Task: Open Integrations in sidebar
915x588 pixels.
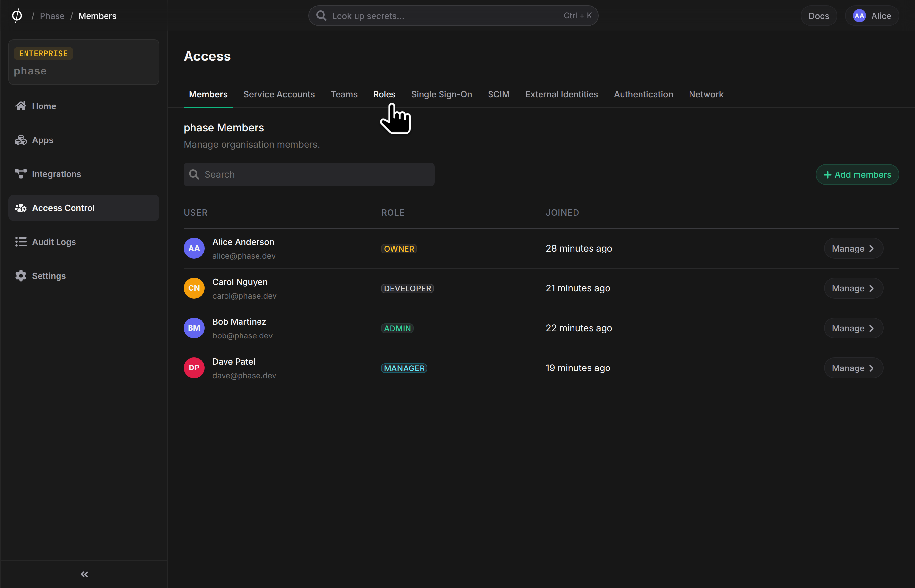Action: pos(84,174)
